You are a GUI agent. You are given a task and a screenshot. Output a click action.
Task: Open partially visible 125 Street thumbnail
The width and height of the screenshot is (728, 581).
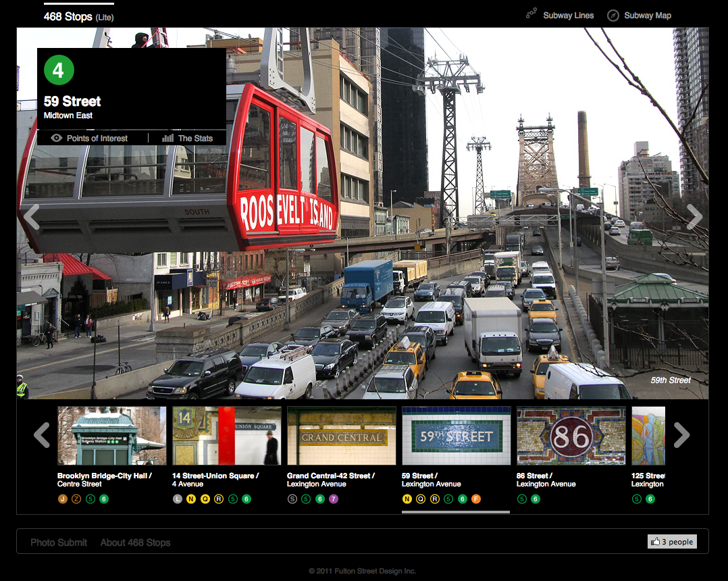coord(648,436)
